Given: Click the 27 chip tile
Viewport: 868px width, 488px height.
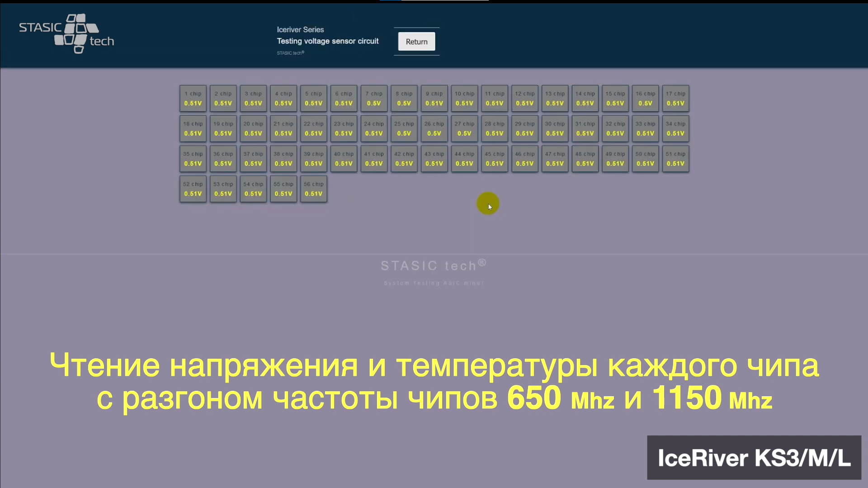Looking at the screenshot, I should tap(464, 129).
